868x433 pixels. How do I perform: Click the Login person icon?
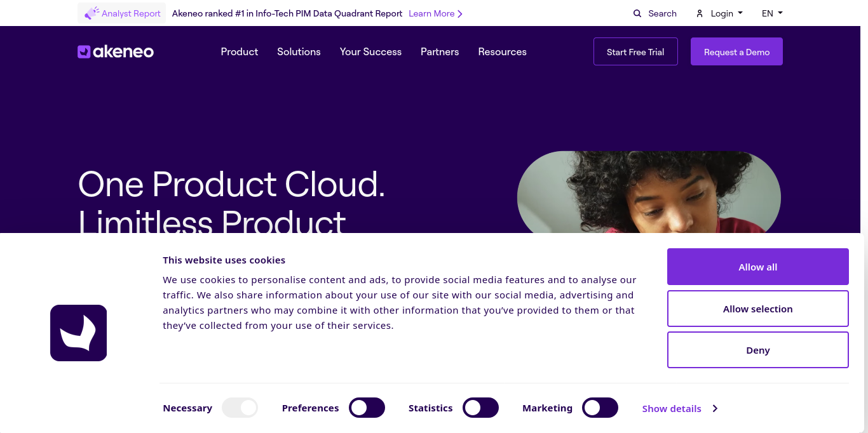[700, 13]
